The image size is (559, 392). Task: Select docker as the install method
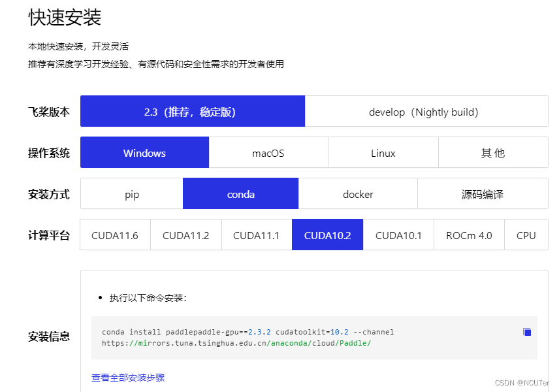pos(357,193)
